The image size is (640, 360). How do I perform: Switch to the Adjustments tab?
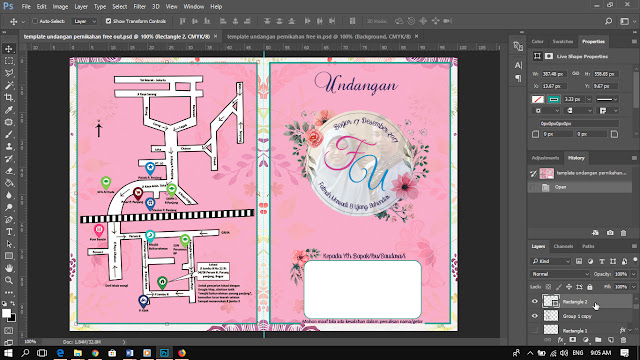[545, 158]
